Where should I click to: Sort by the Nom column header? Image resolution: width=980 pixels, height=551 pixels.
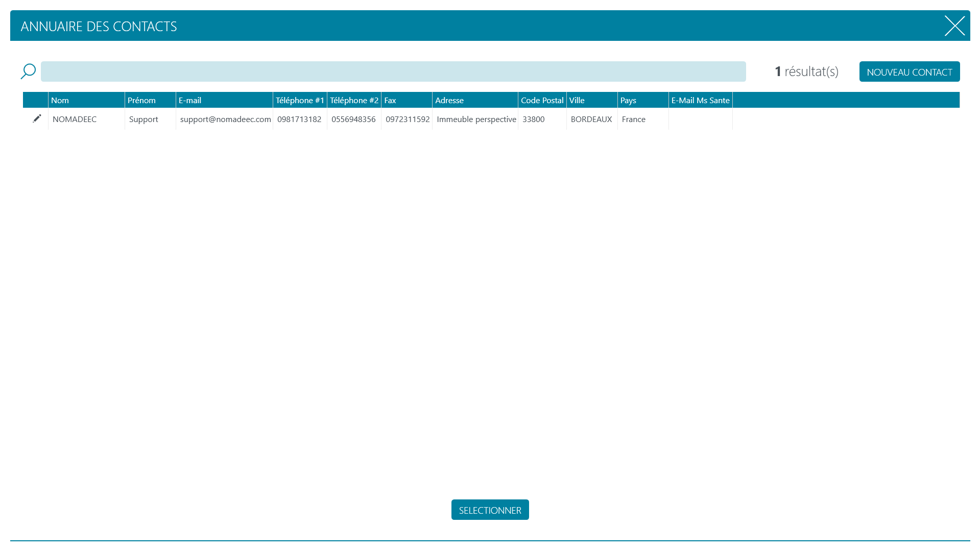[86, 100]
